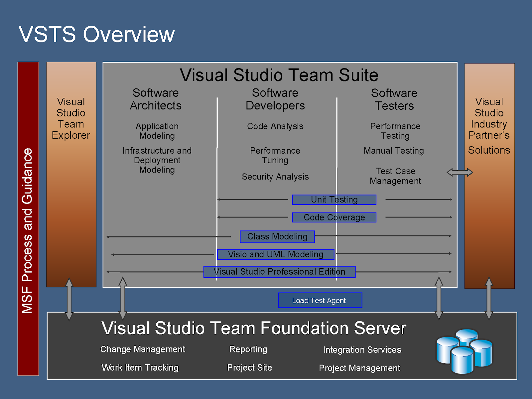Click the Code Analysis label
The height and width of the screenshot is (399, 532).
275,126
